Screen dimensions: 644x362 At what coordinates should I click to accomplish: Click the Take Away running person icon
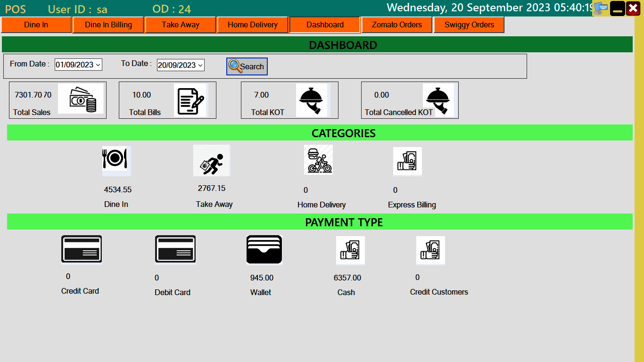pos(212,160)
